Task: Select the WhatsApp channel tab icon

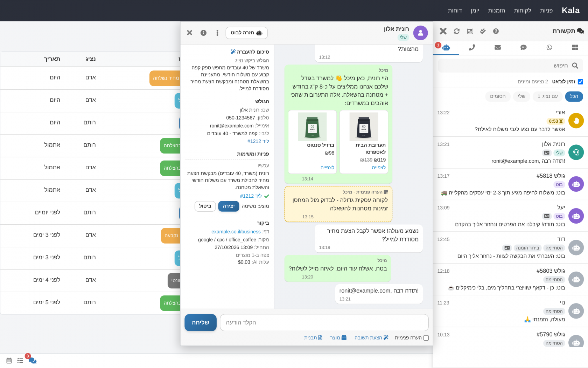Action: tap(549, 47)
